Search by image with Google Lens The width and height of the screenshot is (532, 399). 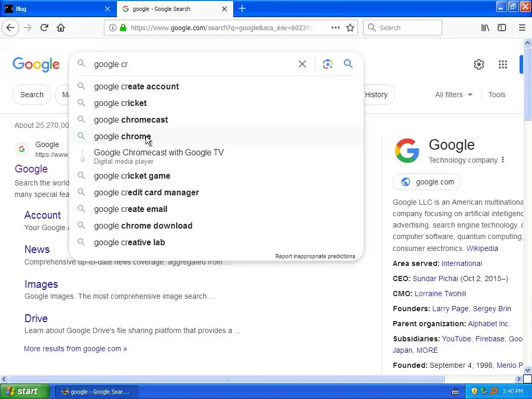(327, 64)
